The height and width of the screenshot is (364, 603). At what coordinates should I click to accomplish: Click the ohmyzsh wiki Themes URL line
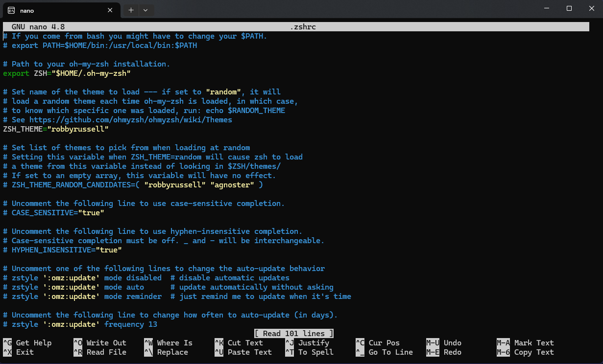(118, 120)
